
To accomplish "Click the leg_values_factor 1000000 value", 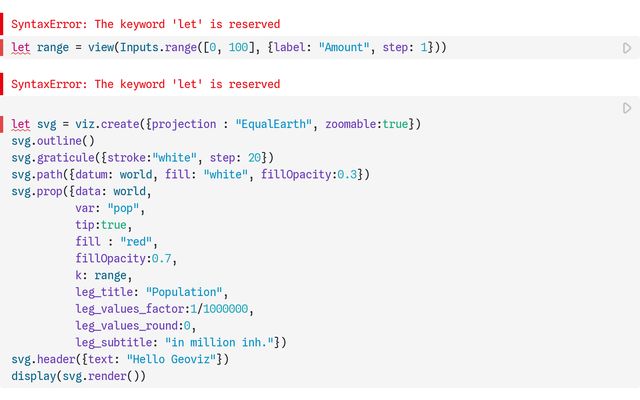I will tap(225, 309).
